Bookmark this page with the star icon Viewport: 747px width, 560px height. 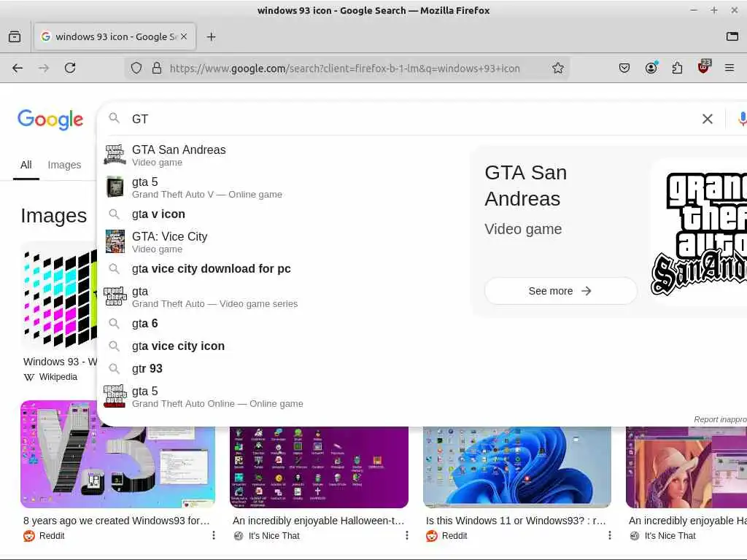tap(558, 68)
